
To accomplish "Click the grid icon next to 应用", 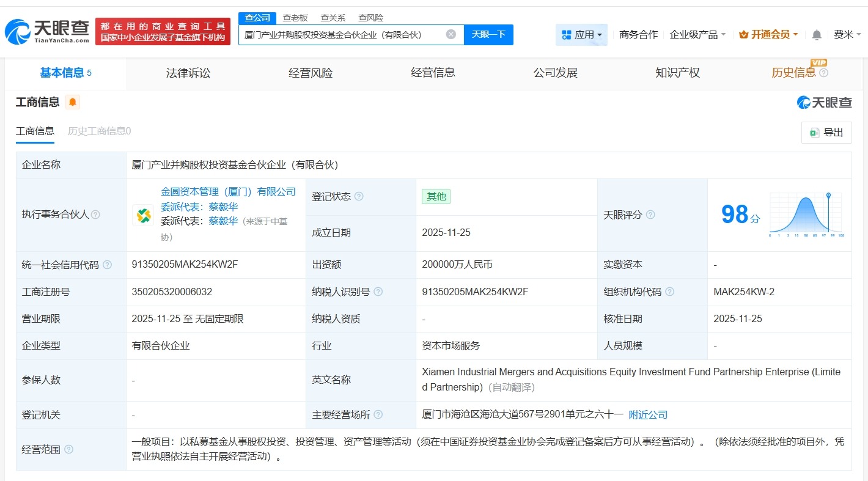I will (567, 35).
